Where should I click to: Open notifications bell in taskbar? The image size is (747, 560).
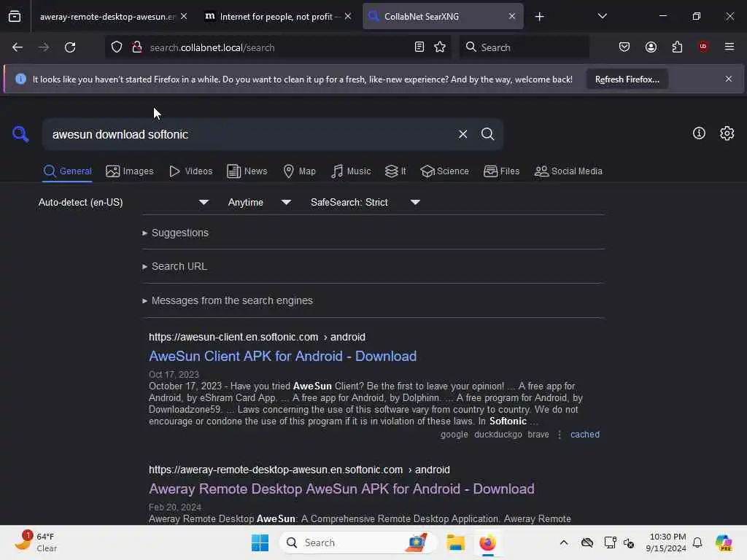click(697, 542)
